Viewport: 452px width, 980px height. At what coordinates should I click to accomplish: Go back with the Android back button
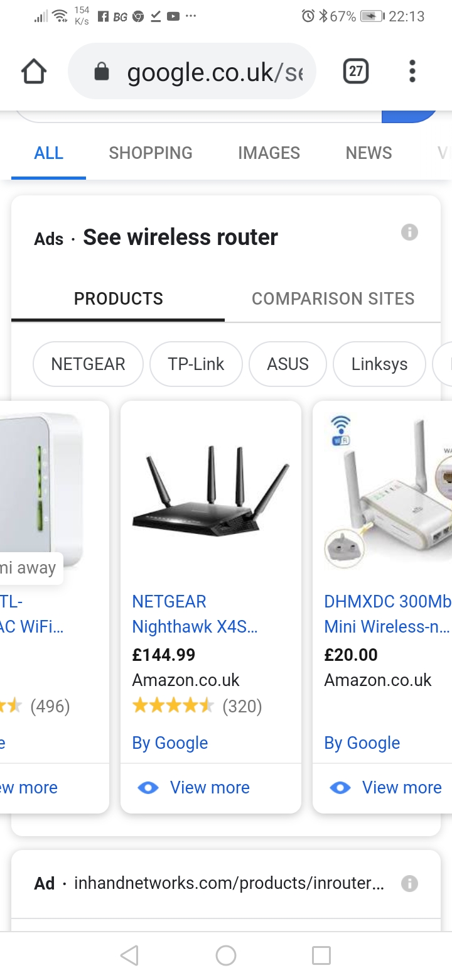click(129, 955)
